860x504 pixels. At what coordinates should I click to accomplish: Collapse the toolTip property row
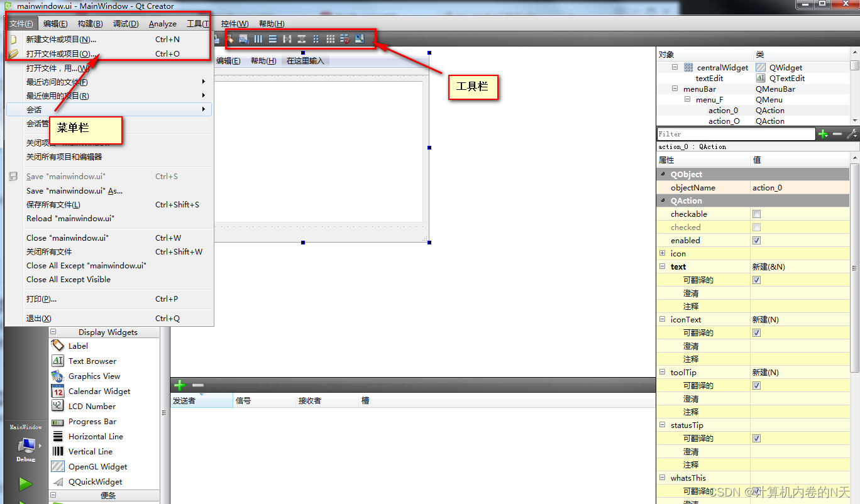(663, 372)
